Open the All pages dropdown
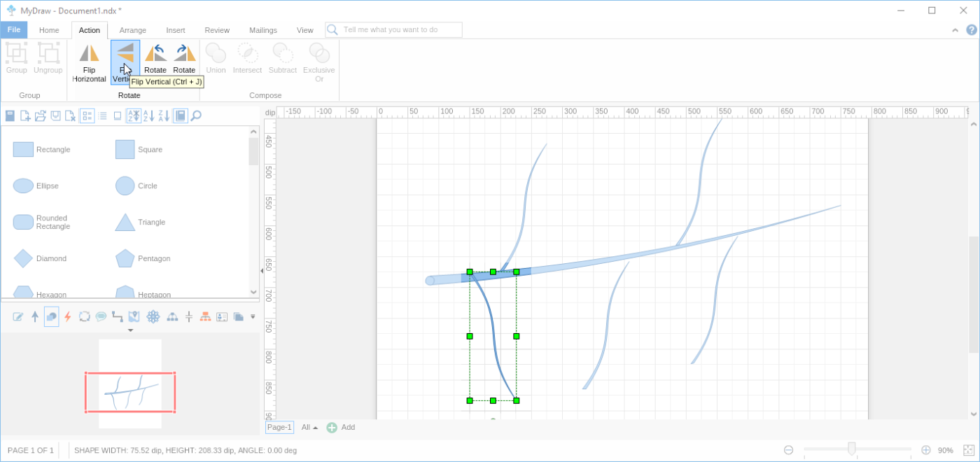The height and width of the screenshot is (462, 980). pos(309,428)
